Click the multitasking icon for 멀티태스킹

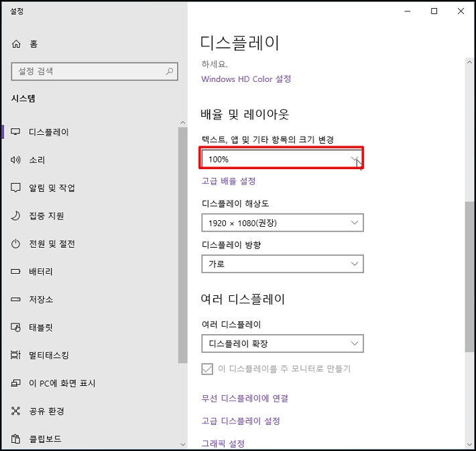click(15, 355)
